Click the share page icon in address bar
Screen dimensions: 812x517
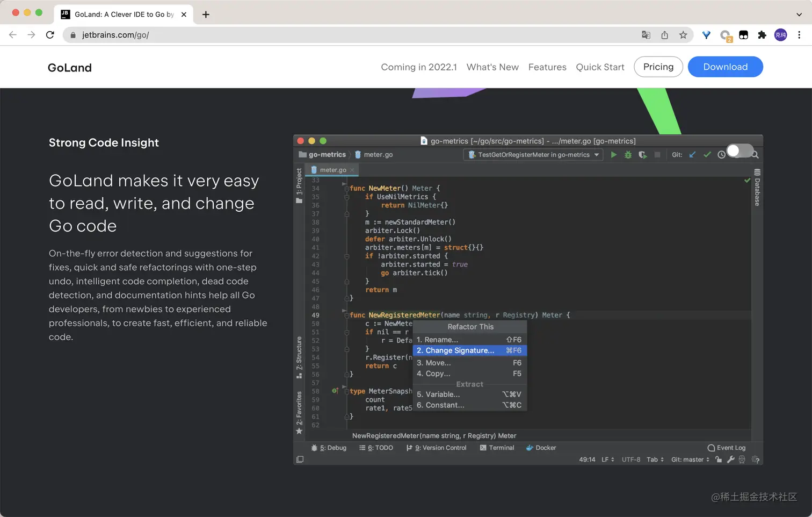[x=665, y=35]
